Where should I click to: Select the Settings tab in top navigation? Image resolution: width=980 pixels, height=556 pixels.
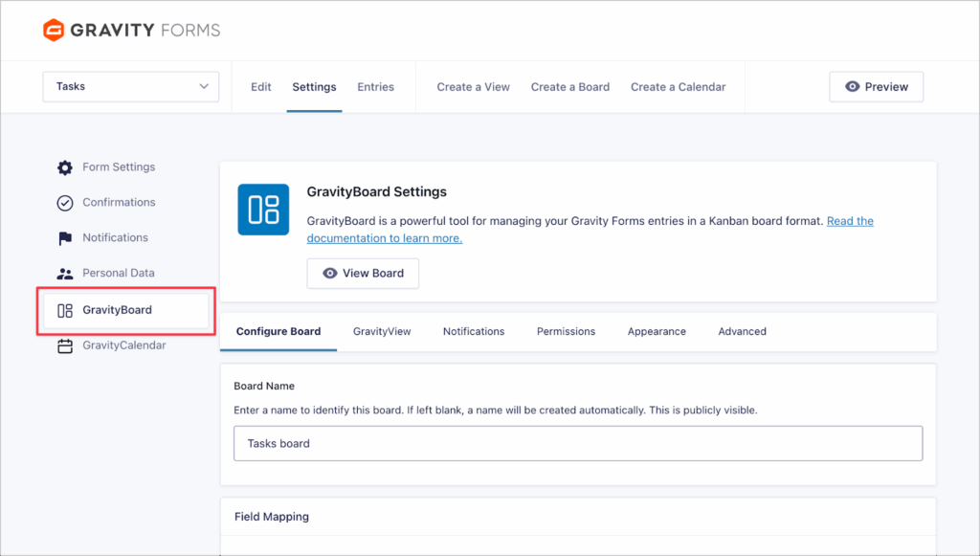[314, 87]
